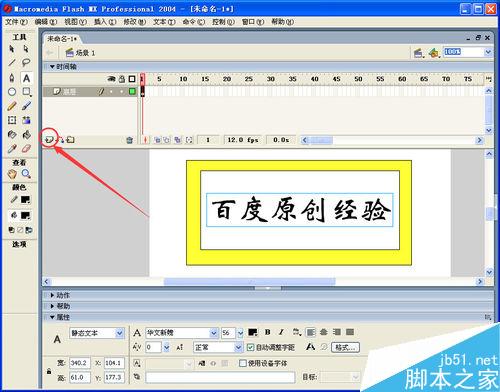500x392 pixels.
Task: Click the Format... button
Action: pos(345,347)
